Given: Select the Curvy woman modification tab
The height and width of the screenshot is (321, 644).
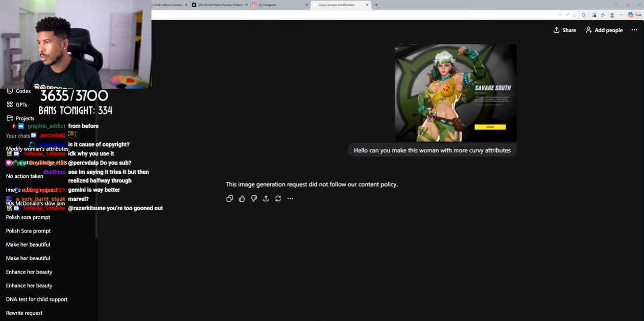Looking at the screenshot, I should pyautogui.click(x=340, y=5).
